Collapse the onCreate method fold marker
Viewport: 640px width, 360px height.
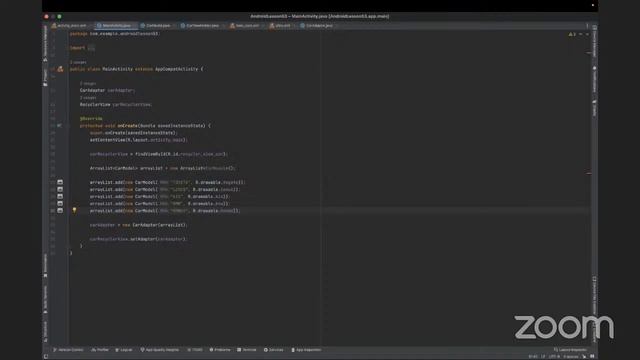coord(68,126)
